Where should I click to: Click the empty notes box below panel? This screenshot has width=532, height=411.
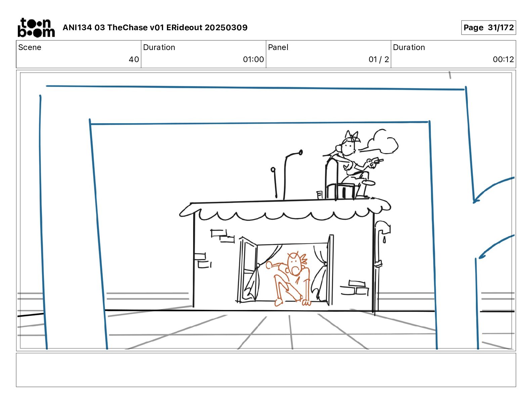click(266, 370)
